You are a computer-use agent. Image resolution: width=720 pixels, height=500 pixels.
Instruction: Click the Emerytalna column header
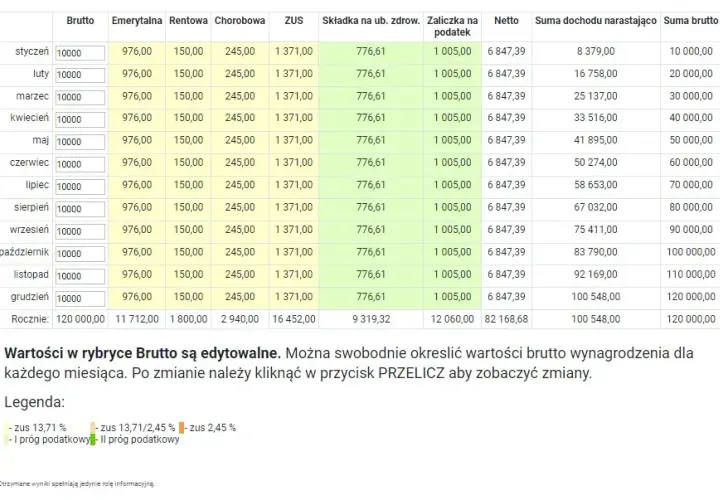[137, 21]
